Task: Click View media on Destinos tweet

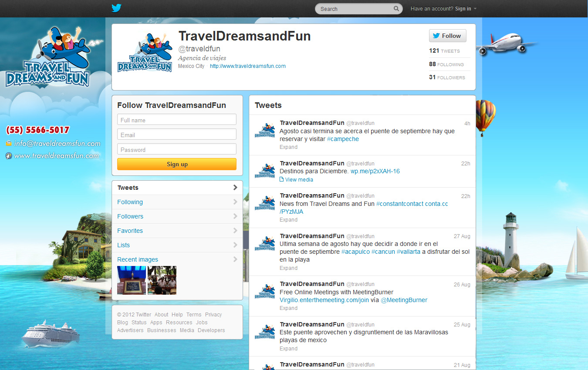Action: click(x=299, y=179)
